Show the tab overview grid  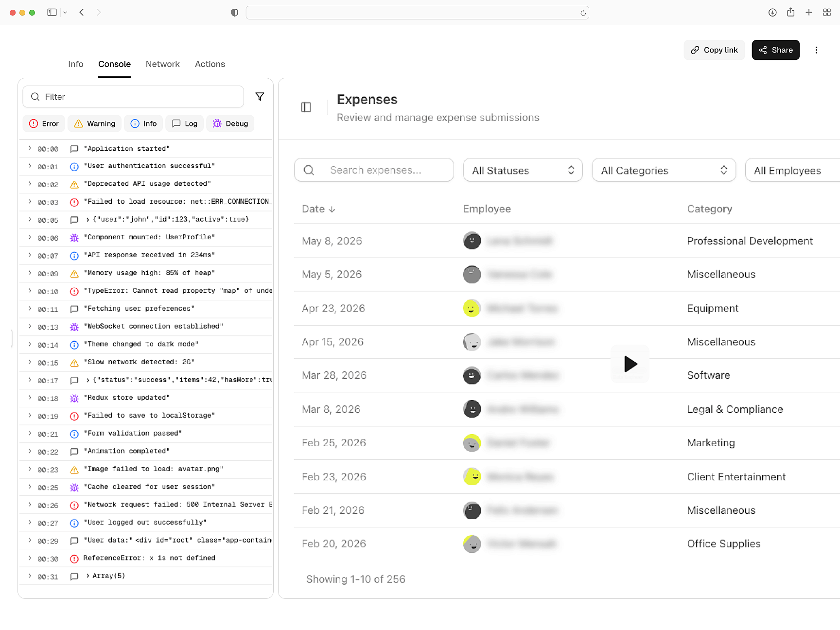click(827, 12)
